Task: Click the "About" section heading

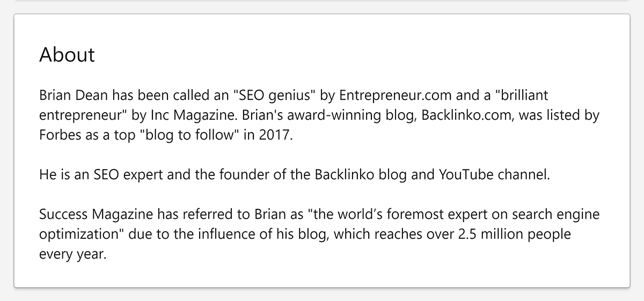Action: coord(67,55)
